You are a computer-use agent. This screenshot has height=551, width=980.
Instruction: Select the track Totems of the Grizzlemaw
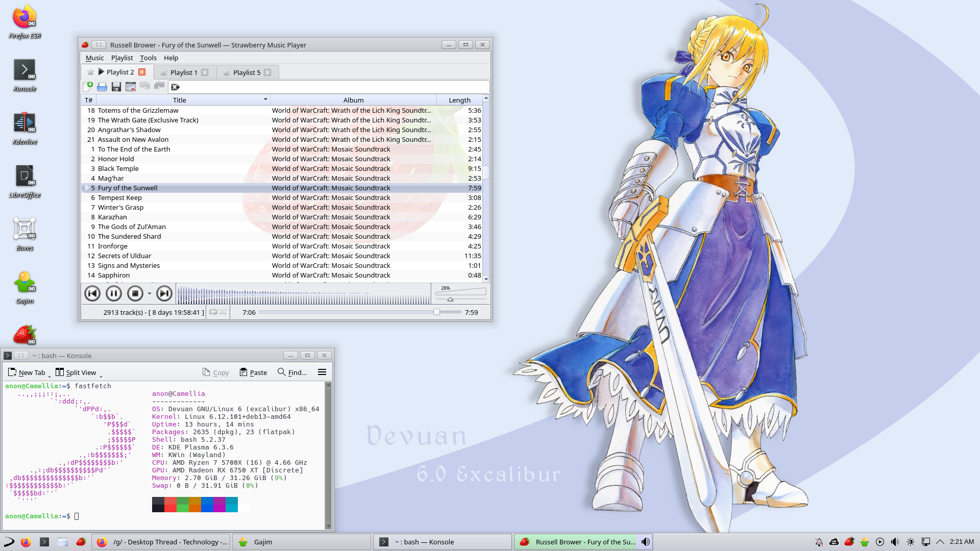[x=282, y=110]
